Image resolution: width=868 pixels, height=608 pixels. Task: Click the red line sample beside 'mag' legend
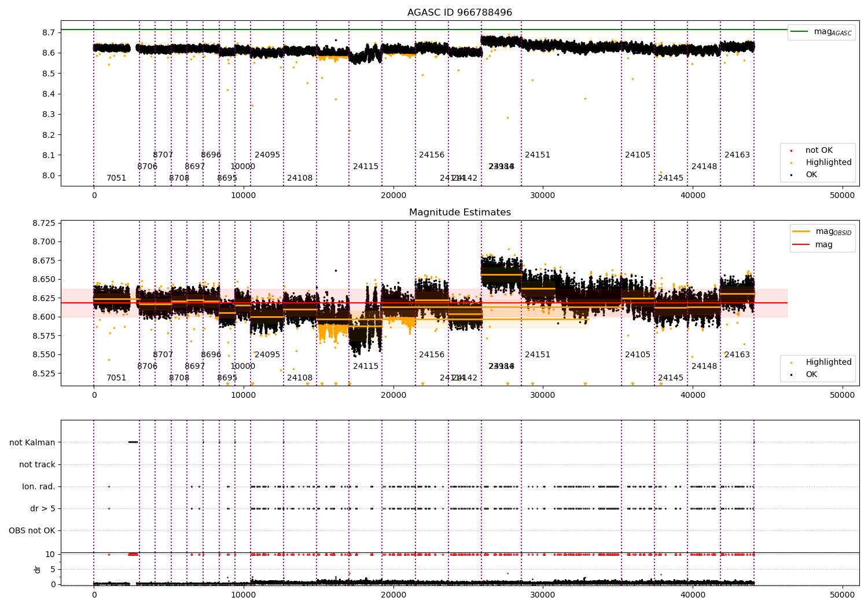point(801,245)
